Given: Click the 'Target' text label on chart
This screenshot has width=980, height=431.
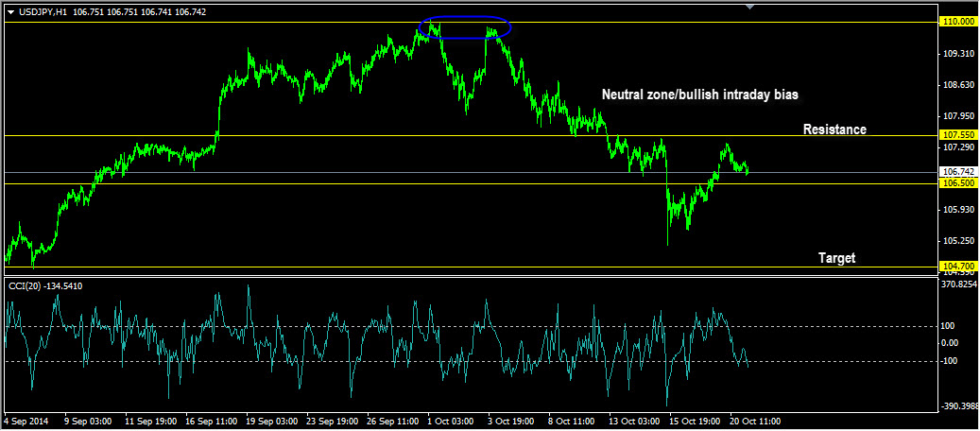Looking at the screenshot, I should (x=837, y=258).
